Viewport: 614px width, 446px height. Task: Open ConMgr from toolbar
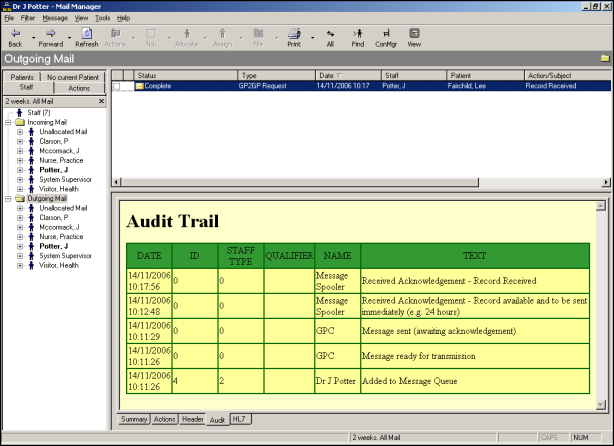[385, 34]
